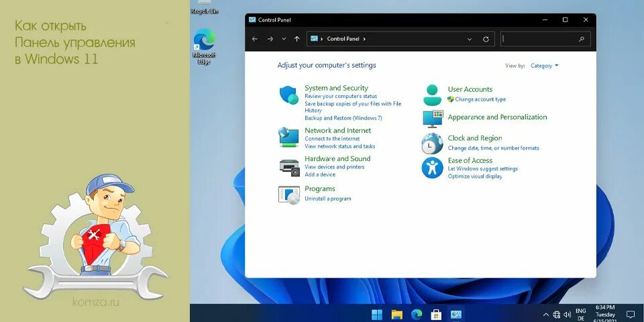Open the Windows Start button
Image resolution: width=644 pixels, height=322 pixels.
pyautogui.click(x=376, y=315)
